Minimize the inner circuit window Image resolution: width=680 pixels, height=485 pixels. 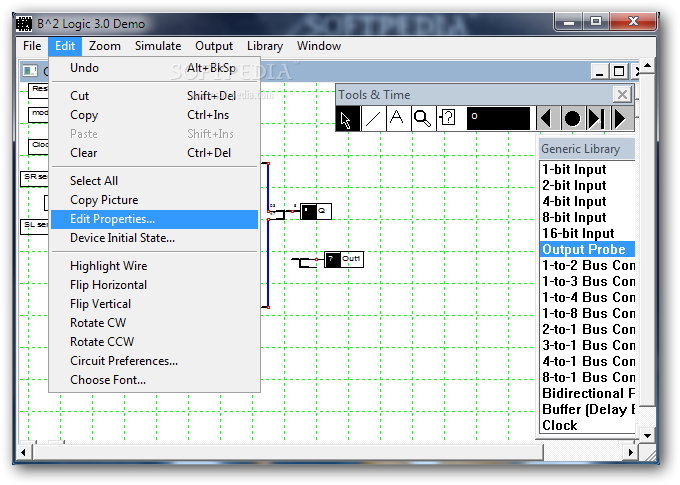pos(600,71)
